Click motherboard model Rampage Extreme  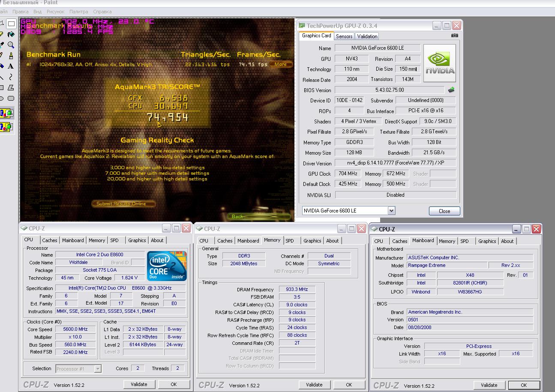click(x=447, y=265)
